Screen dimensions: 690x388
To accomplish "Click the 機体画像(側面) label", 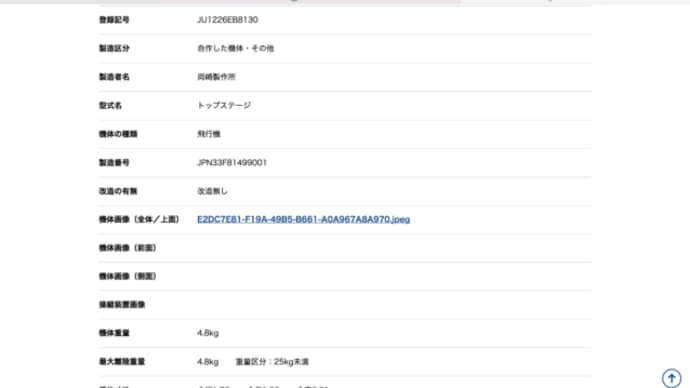I will click(128, 276).
